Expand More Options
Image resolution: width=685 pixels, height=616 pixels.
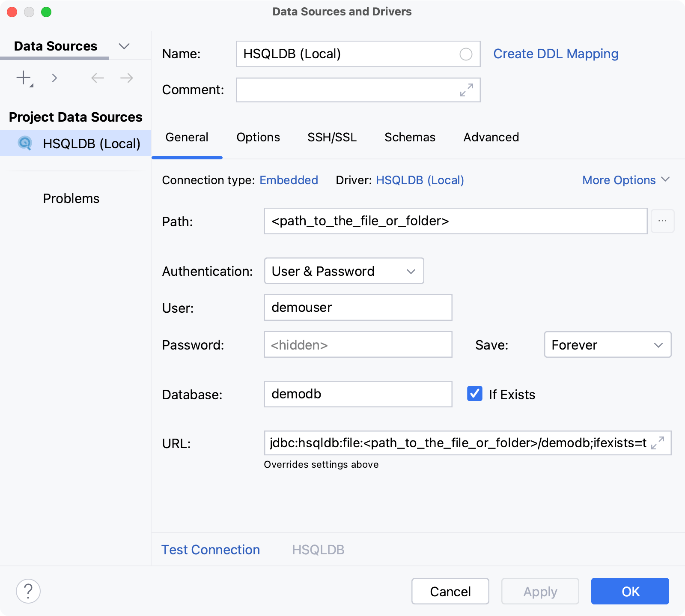626,180
